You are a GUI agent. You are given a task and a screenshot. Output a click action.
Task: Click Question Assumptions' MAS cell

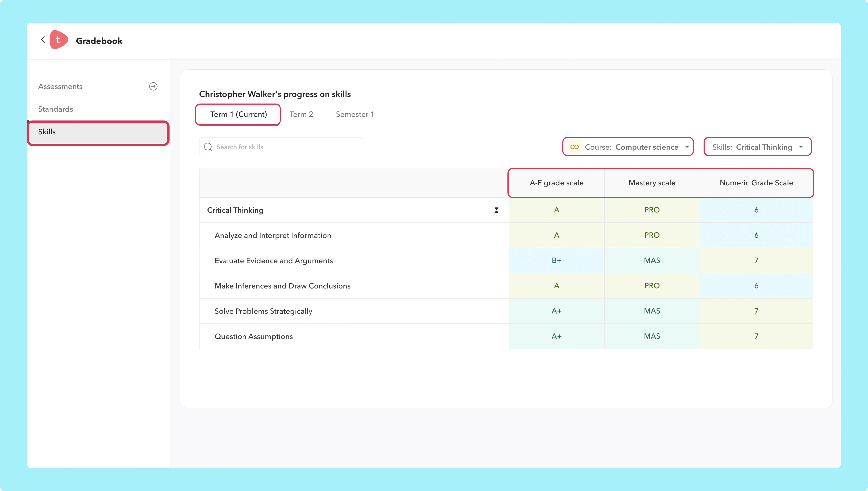coord(652,336)
